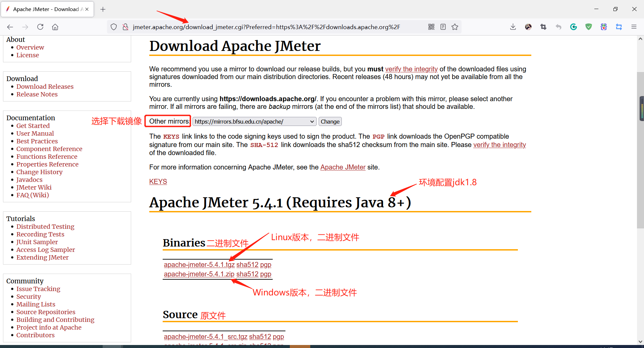
Task: Open sha512 link for the tgz binary
Action: [x=248, y=265]
